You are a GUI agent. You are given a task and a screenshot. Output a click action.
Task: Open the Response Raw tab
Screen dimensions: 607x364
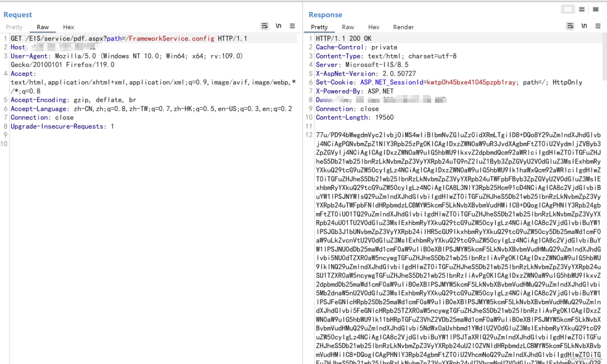coord(348,27)
